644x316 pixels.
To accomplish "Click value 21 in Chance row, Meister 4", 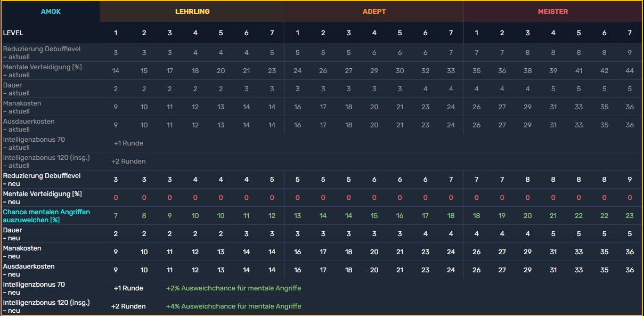I will (x=553, y=215).
